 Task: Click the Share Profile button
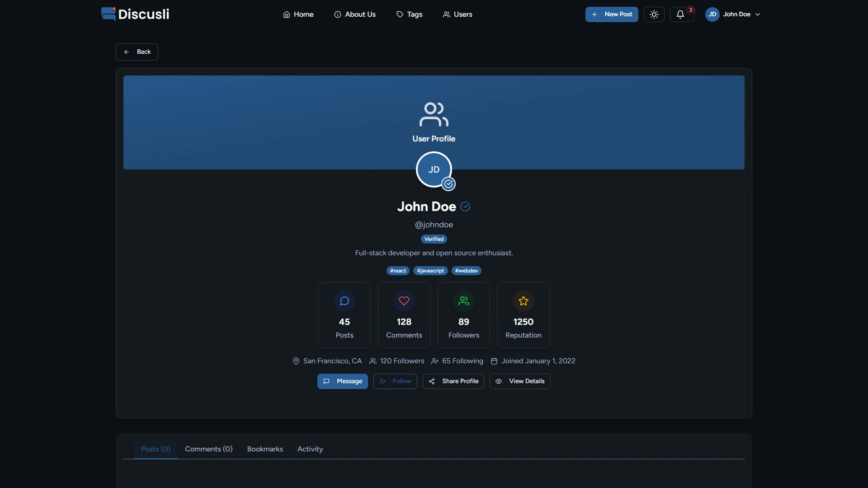[453, 381]
